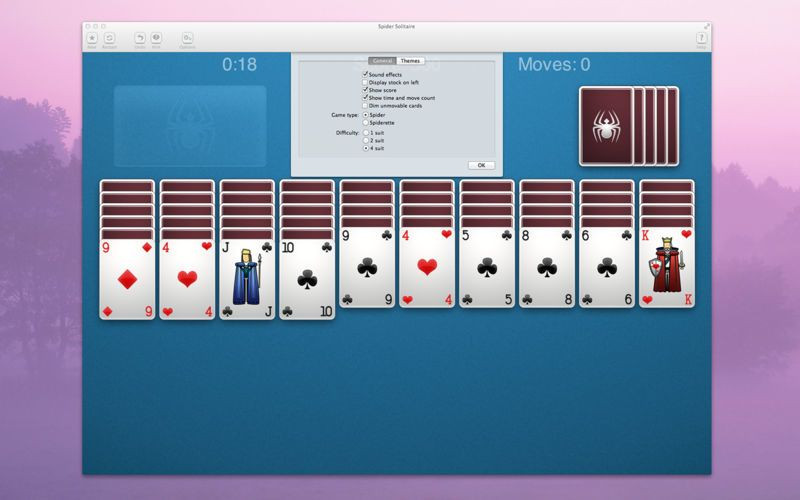
Task: Click the Undo toolbar icon
Action: click(140, 38)
